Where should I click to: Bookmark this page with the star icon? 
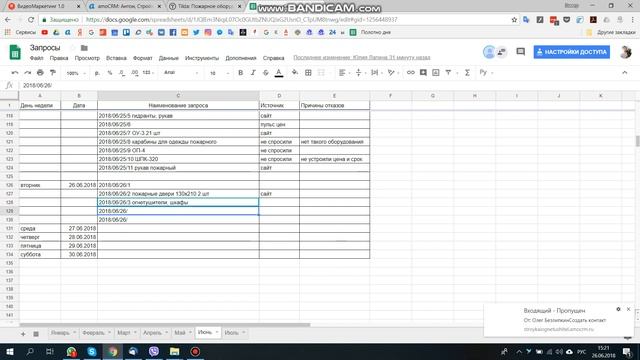514,20
